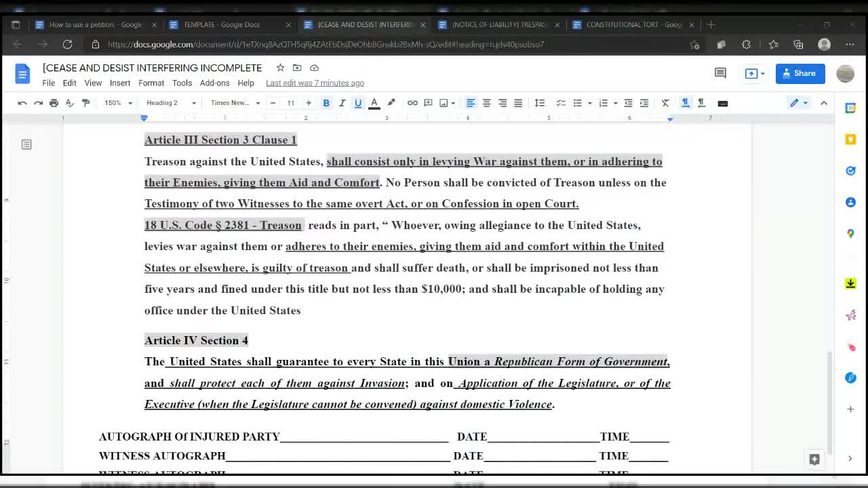Open Google Docs home

click(22, 73)
